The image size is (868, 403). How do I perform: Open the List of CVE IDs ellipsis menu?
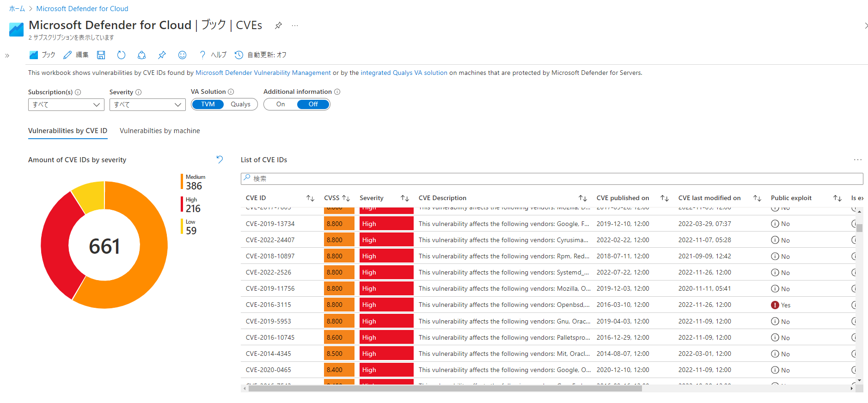pos(858,160)
